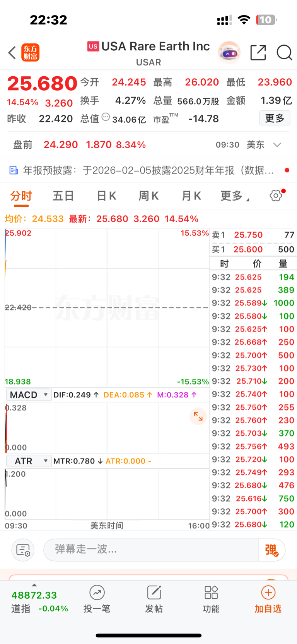Switch to the 月K tab

[191, 196]
